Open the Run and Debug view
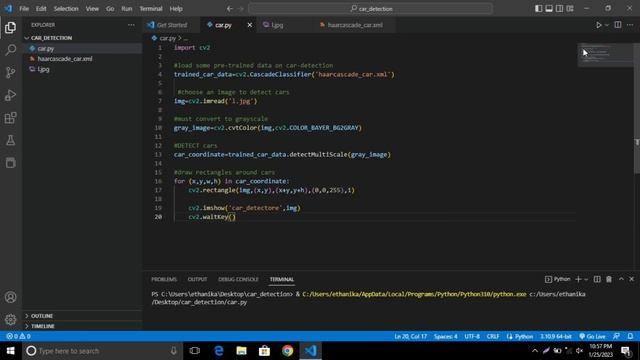640x360 pixels. point(11,95)
